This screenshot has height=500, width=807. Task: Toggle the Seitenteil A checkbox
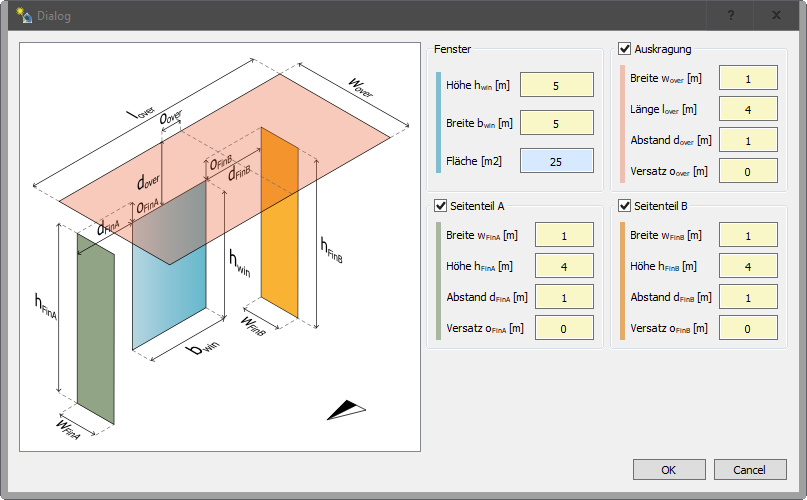click(441, 206)
